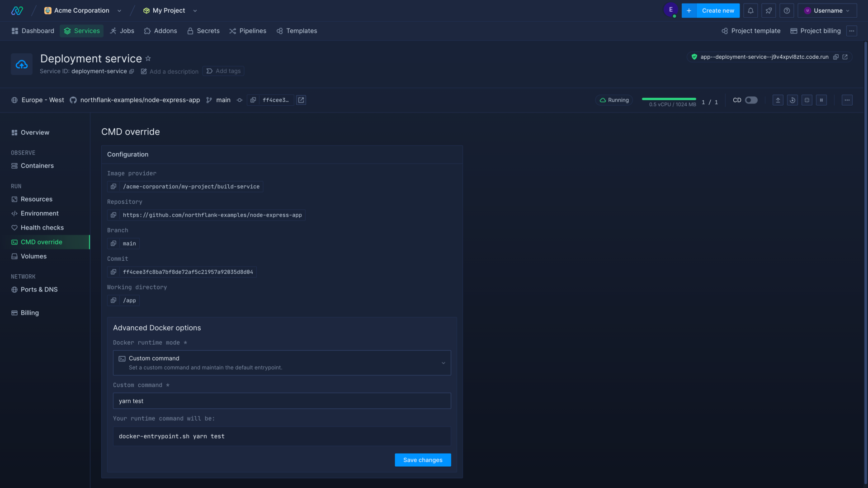Open the code.run URL in new tab

(845, 57)
